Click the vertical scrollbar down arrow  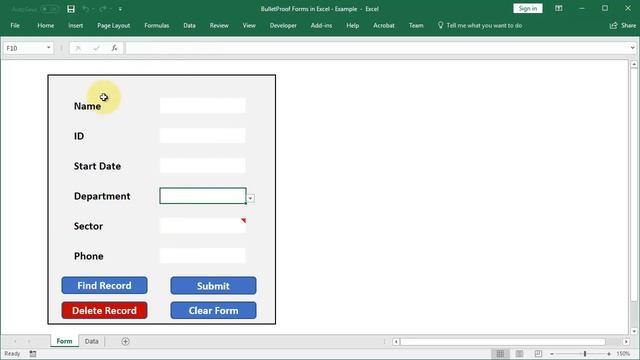click(x=634, y=331)
